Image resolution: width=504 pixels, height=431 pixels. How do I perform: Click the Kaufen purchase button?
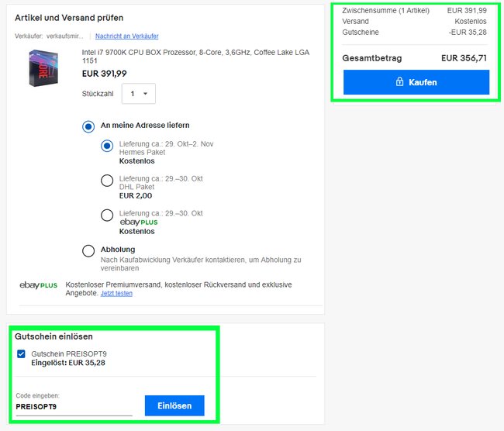(x=416, y=82)
